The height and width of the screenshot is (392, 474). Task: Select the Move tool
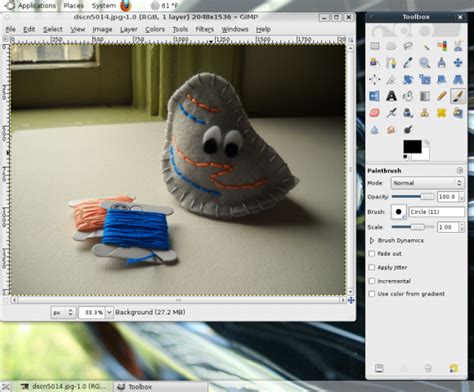(x=458, y=63)
